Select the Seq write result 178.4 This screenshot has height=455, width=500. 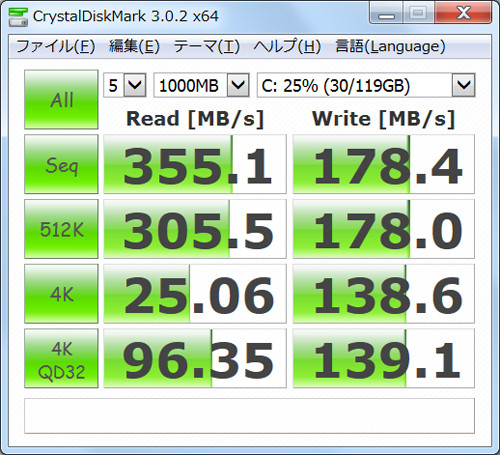384,164
